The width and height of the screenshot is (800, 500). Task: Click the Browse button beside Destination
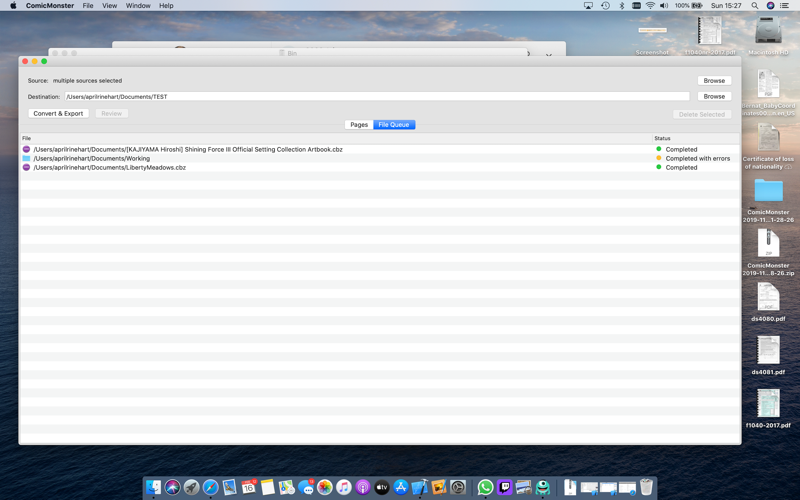(x=714, y=96)
